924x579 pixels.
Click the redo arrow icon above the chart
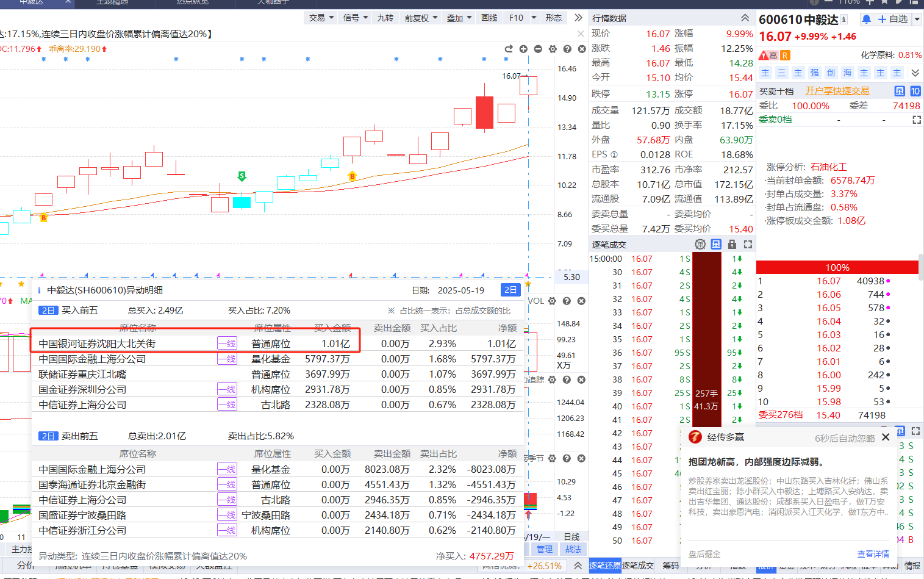point(509,49)
